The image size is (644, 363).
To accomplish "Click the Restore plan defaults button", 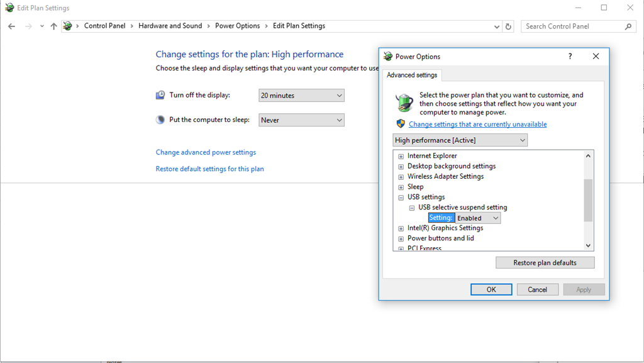I will [x=545, y=262].
